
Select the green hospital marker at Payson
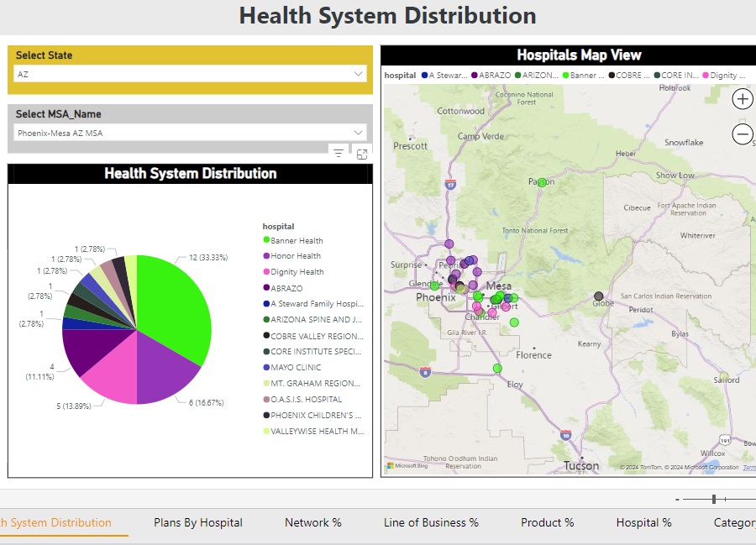pos(542,182)
